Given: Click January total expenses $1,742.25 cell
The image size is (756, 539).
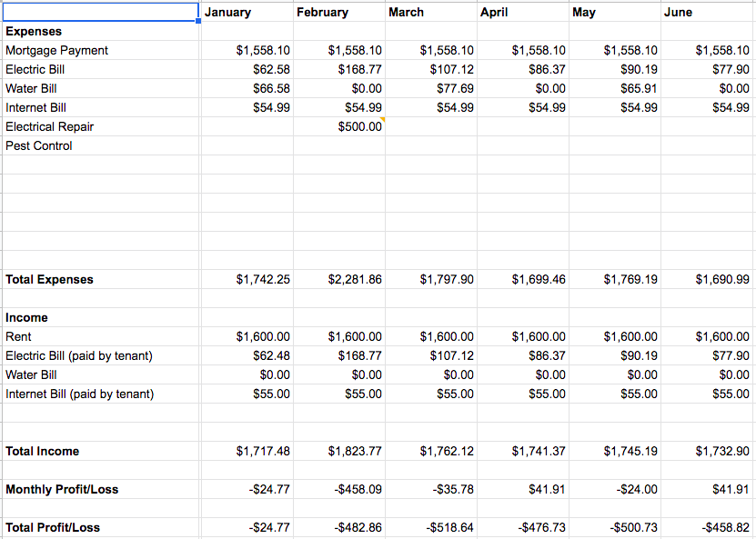Looking at the screenshot, I should (247, 279).
